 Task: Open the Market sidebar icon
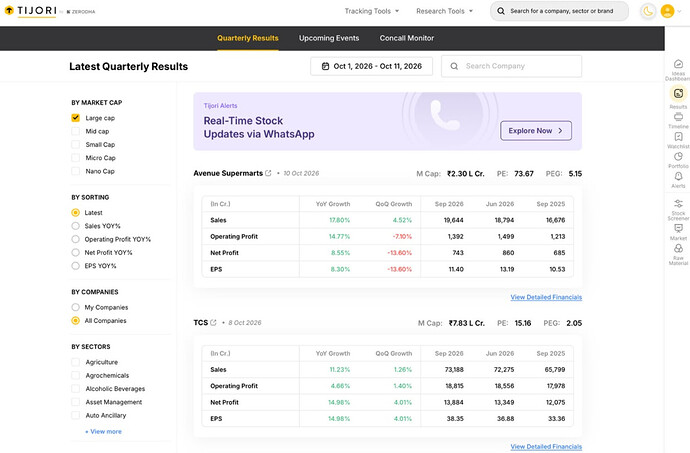678,228
